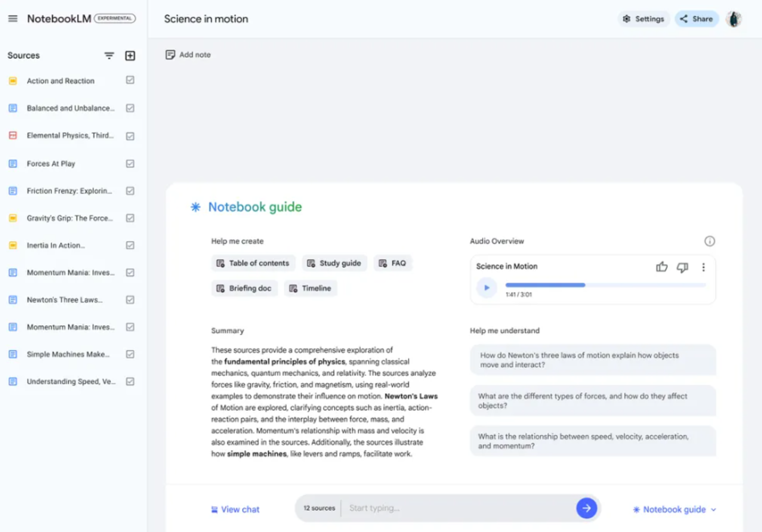The height and width of the screenshot is (532, 762).
Task: Submit the chat with the arrow button
Action: point(586,508)
